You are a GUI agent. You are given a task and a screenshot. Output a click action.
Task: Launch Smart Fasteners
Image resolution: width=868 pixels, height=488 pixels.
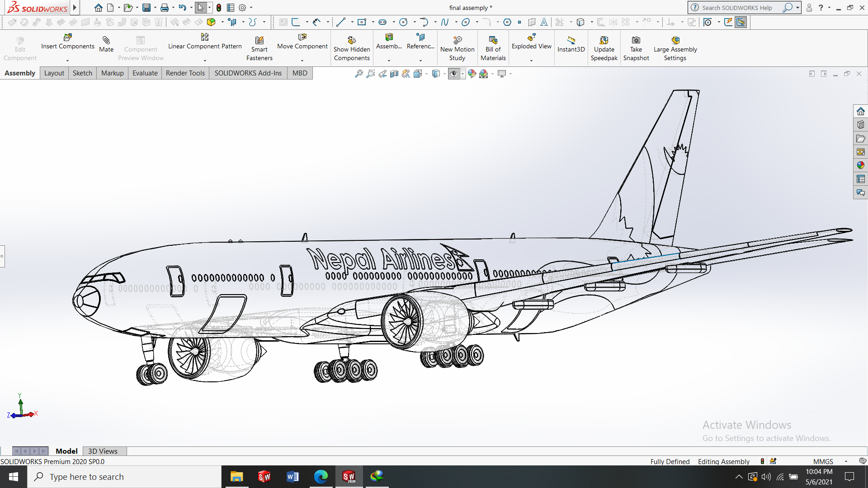click(259, 49)
